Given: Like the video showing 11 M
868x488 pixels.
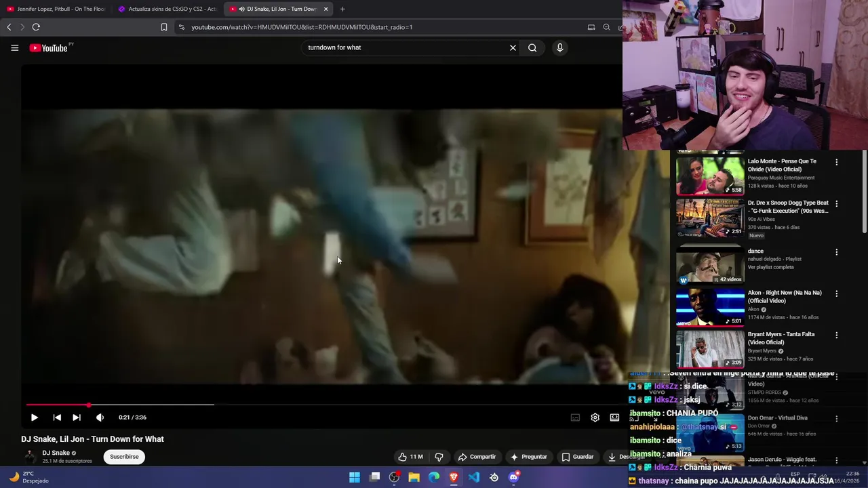Looking at the screenshot, I should [410, 457].
